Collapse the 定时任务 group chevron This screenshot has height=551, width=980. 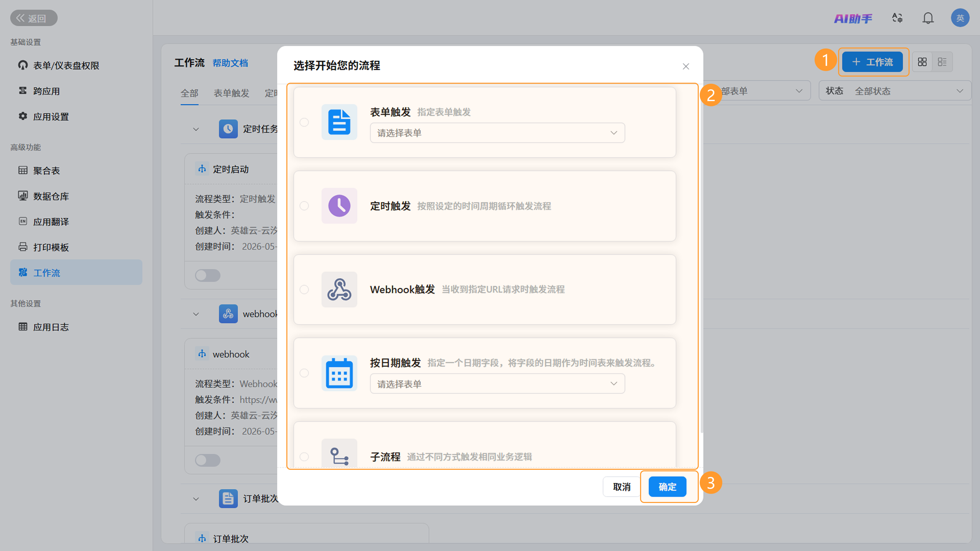[x=196, y=129]
